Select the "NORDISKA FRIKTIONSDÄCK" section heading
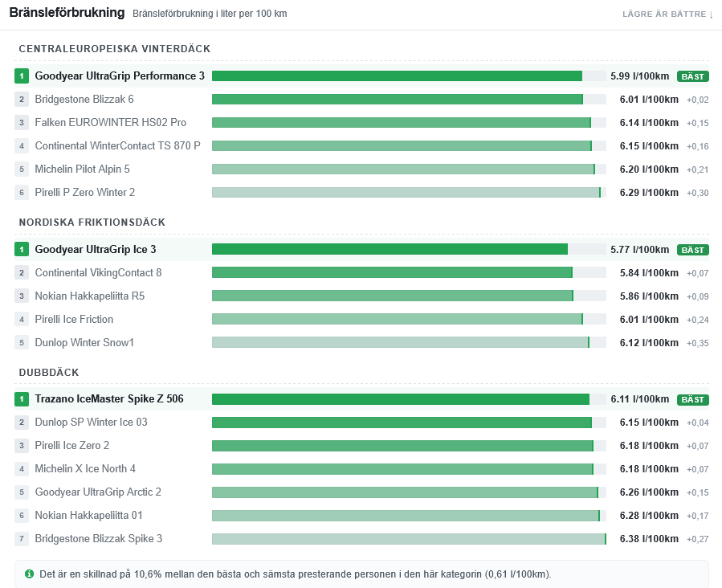 point(92,223)
